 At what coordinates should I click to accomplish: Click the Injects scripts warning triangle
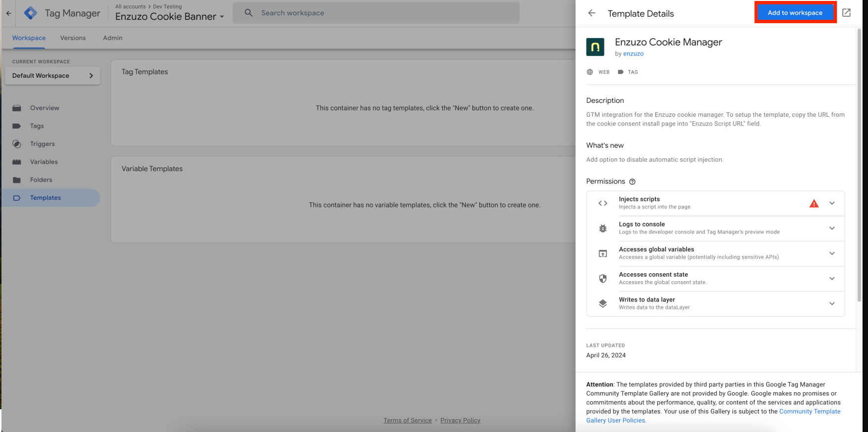pyautogui.click(x=814, y=203)
